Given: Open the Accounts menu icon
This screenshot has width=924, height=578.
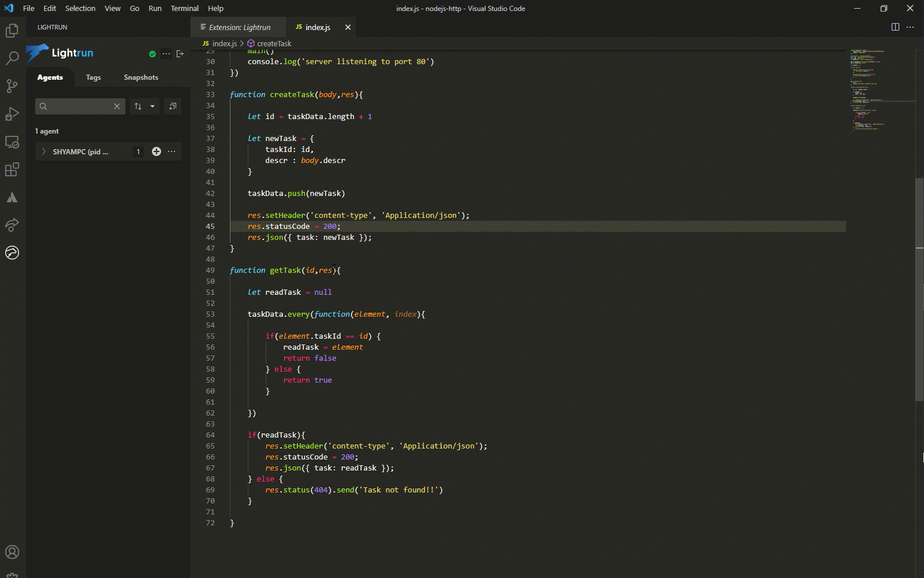Looking at the screenshot, I should (12, 552).
